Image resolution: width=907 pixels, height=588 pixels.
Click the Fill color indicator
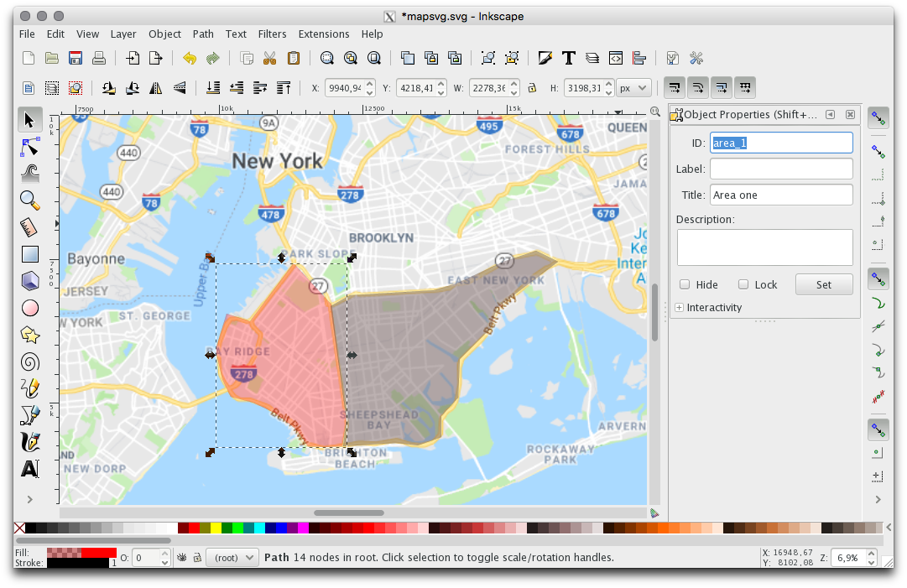81,553
